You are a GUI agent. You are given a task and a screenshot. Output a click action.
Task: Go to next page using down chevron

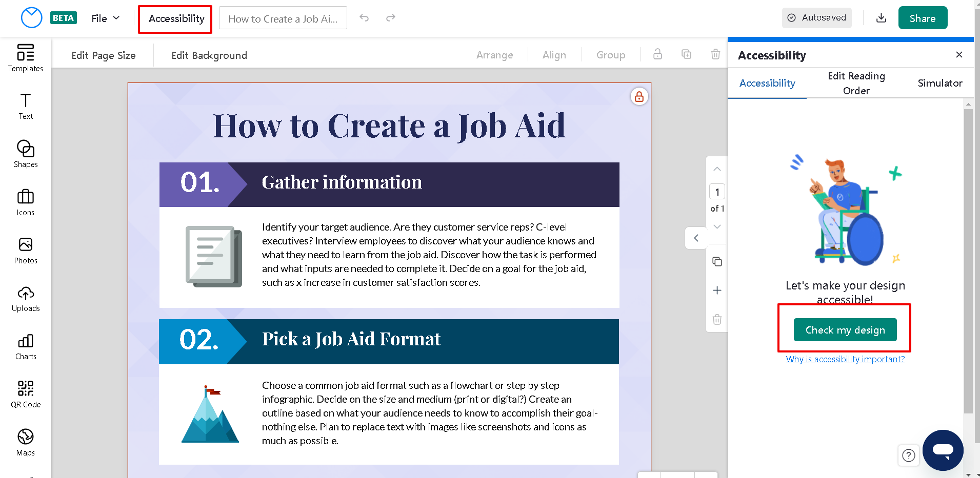[716, 226]
